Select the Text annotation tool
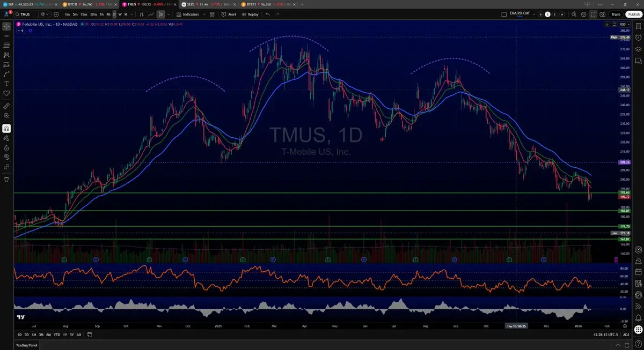This screenshot has width=644, height=350. (x=6, y=84)
